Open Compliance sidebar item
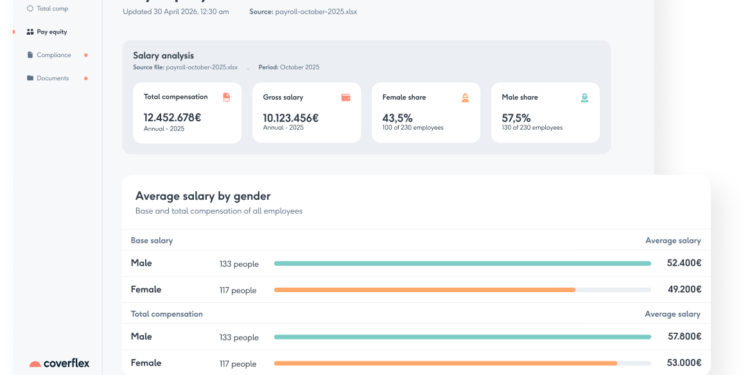 (49, 55)
